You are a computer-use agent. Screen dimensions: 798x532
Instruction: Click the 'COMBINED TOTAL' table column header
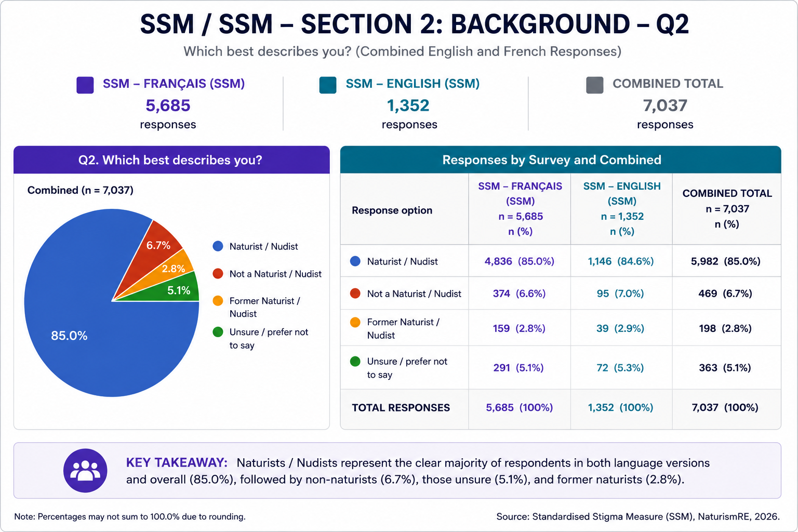[x=727, y=208]
